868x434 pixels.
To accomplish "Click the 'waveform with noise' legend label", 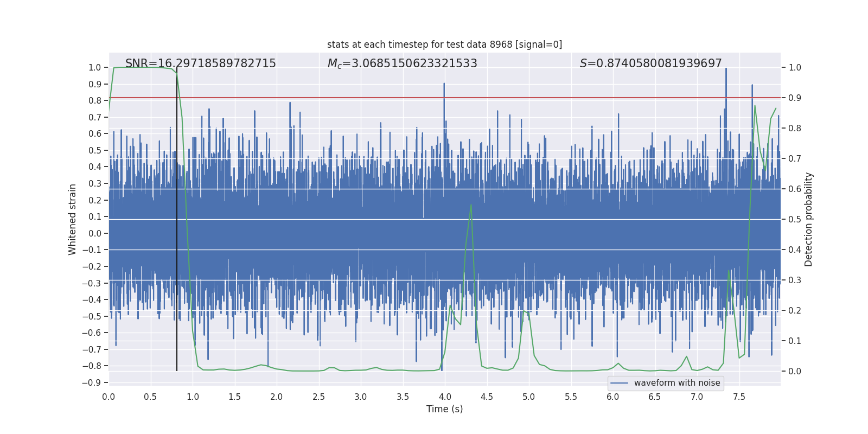I will click(676, 383).
